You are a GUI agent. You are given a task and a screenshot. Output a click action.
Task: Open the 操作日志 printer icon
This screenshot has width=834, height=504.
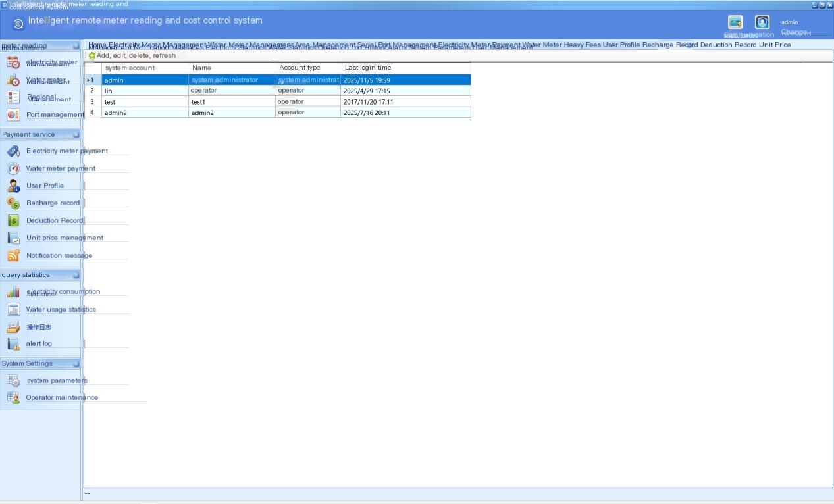(x=13, y=327)
